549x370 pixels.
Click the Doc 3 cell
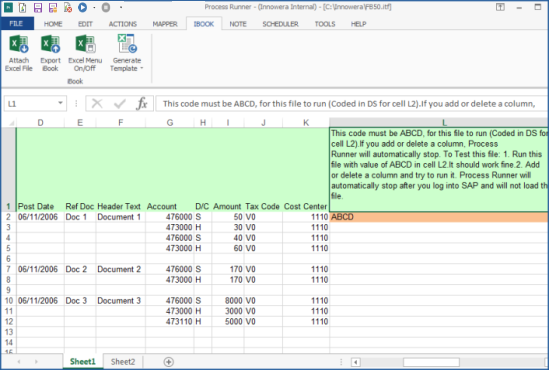point(80,301)
